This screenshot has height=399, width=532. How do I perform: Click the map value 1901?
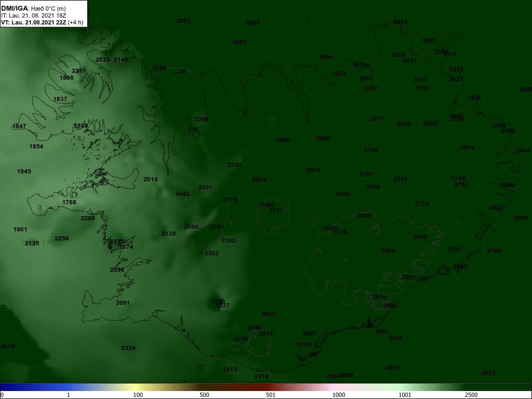tap(20, 230)
